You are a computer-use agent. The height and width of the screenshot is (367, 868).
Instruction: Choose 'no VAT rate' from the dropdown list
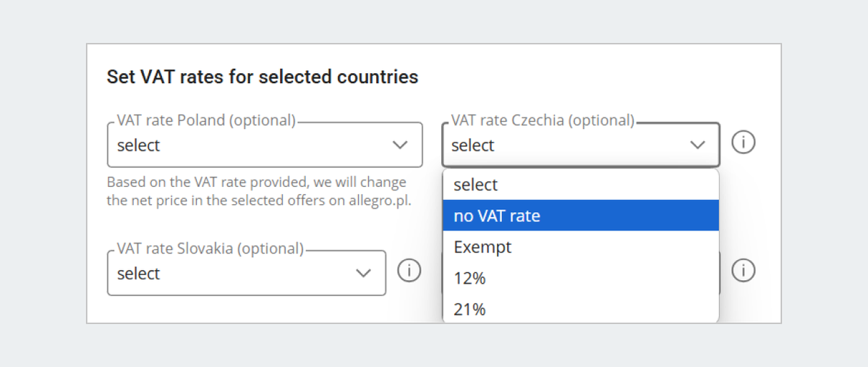[x=581, y=216]
